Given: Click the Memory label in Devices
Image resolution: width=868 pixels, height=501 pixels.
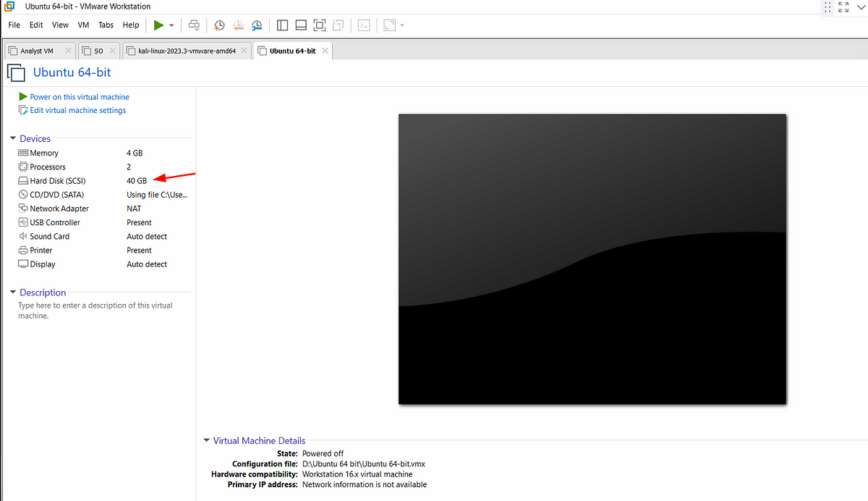Looking at the screenshot, I should click(x=44, y=153).
